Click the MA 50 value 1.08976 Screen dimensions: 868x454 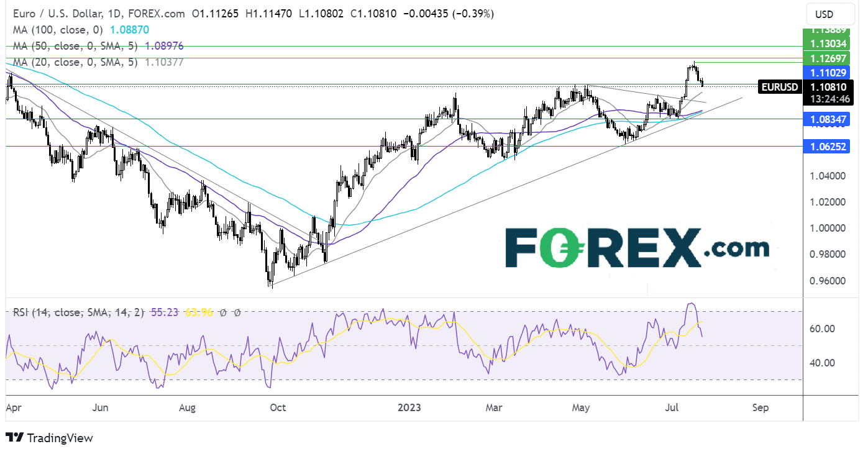pos(164,46)
